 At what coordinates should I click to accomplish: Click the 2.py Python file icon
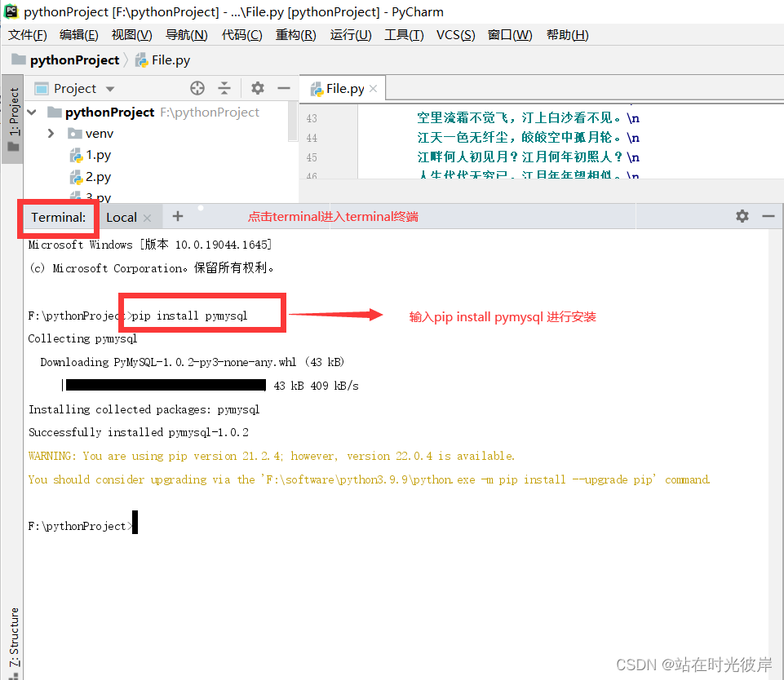(x=76, y=178)
